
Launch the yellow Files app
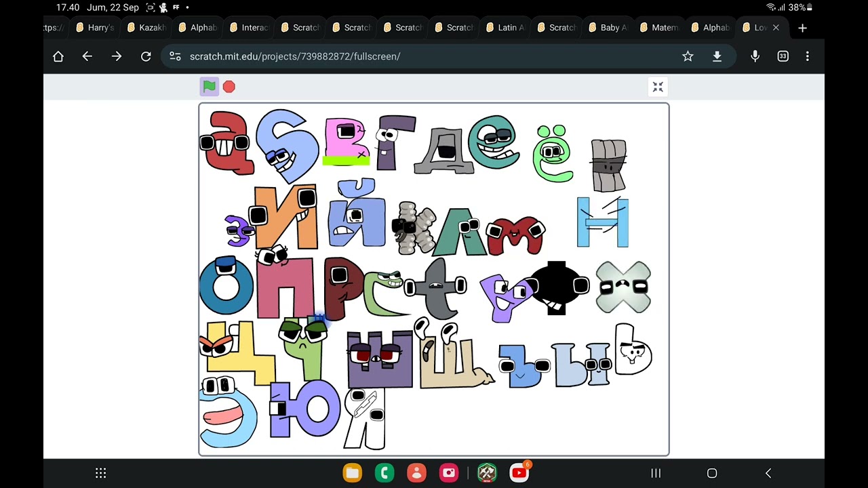[352, 473]
